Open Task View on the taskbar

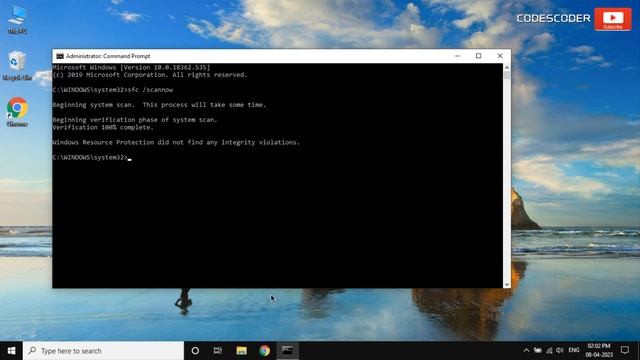tap(218, 351)
